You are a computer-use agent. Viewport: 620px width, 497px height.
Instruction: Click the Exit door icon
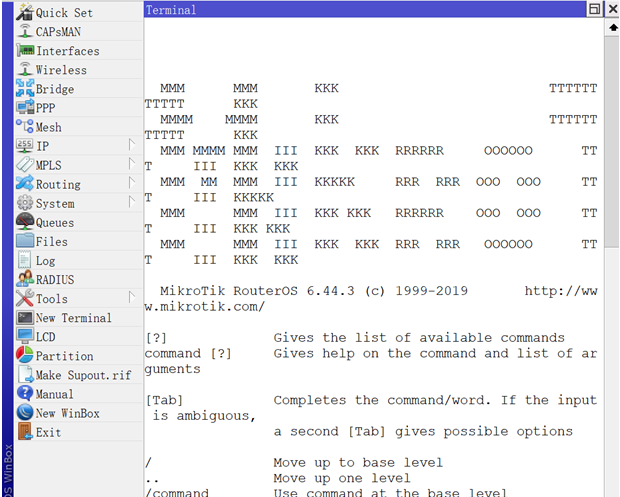[25, 431]
